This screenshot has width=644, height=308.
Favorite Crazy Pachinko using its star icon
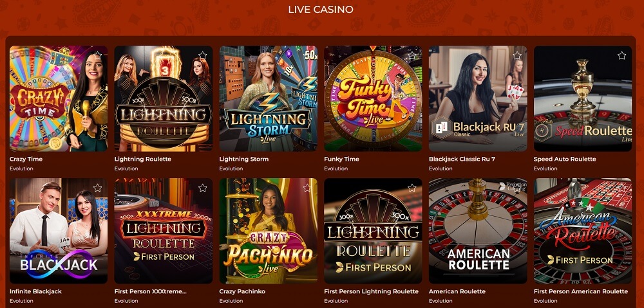[307, 188]
